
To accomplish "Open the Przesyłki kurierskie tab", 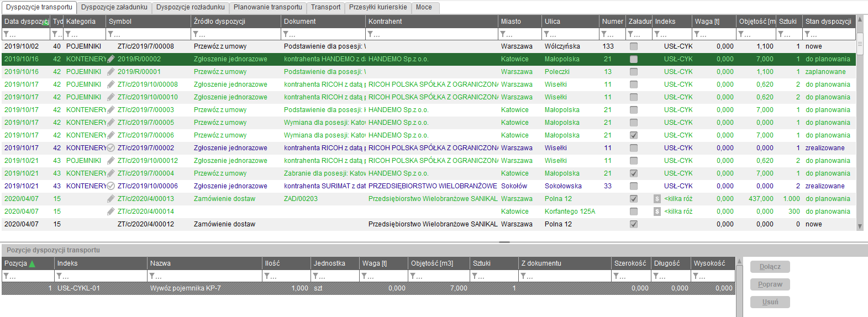I will 378,7.
